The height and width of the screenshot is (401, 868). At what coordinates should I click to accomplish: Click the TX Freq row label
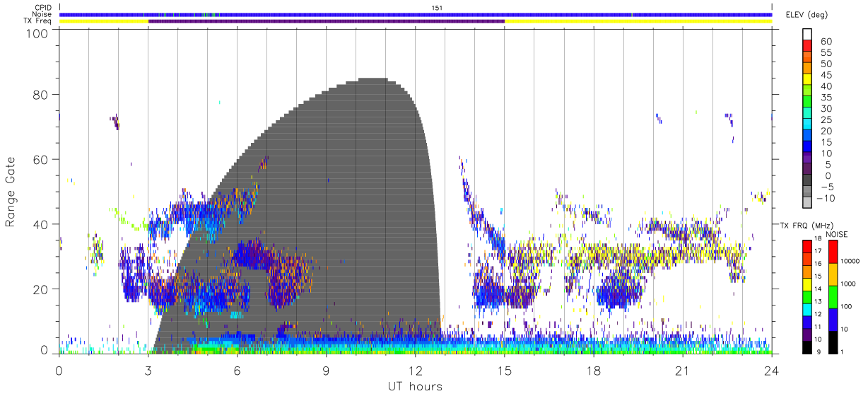(39, 21)
